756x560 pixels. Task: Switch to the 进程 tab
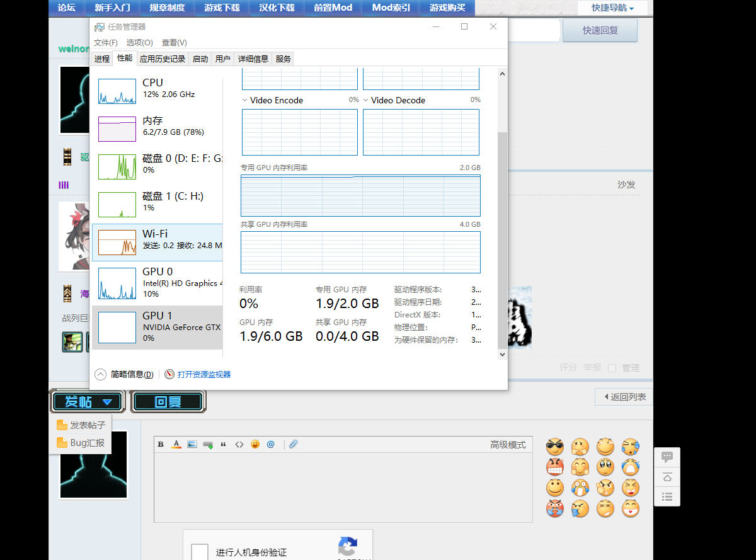point(102,59)
